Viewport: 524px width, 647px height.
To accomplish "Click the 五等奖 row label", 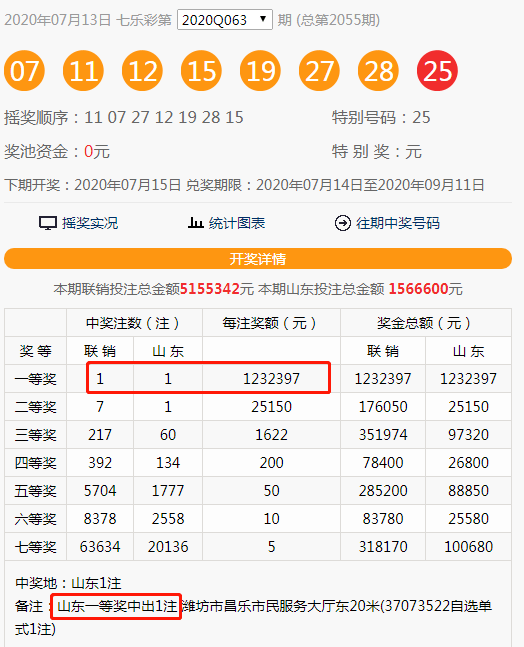I will [x=35, y=491].
